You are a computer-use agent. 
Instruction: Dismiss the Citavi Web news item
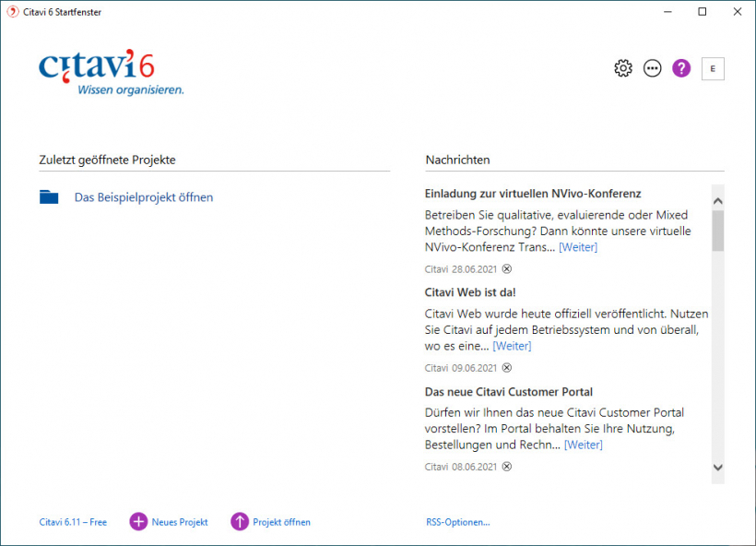click(506, 367)
